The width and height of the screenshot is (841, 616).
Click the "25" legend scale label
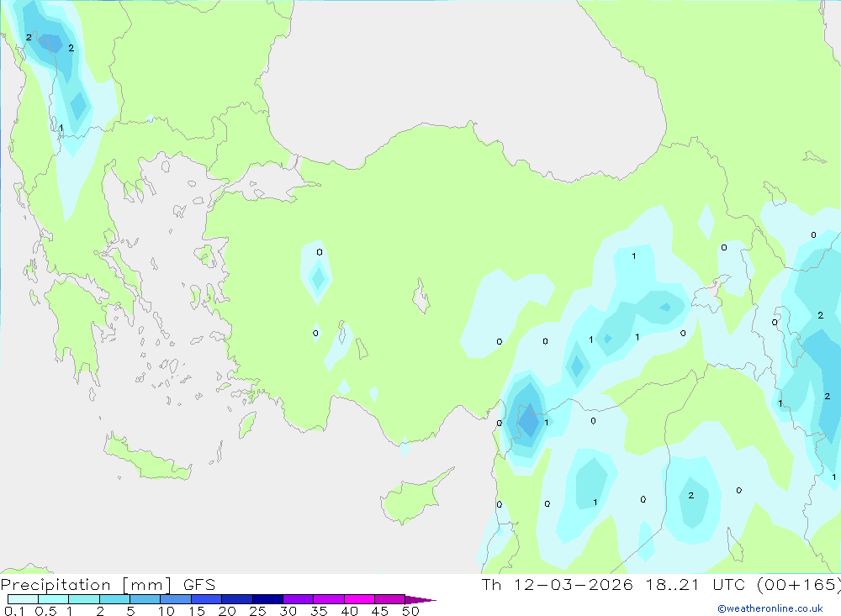coord(257,611)
